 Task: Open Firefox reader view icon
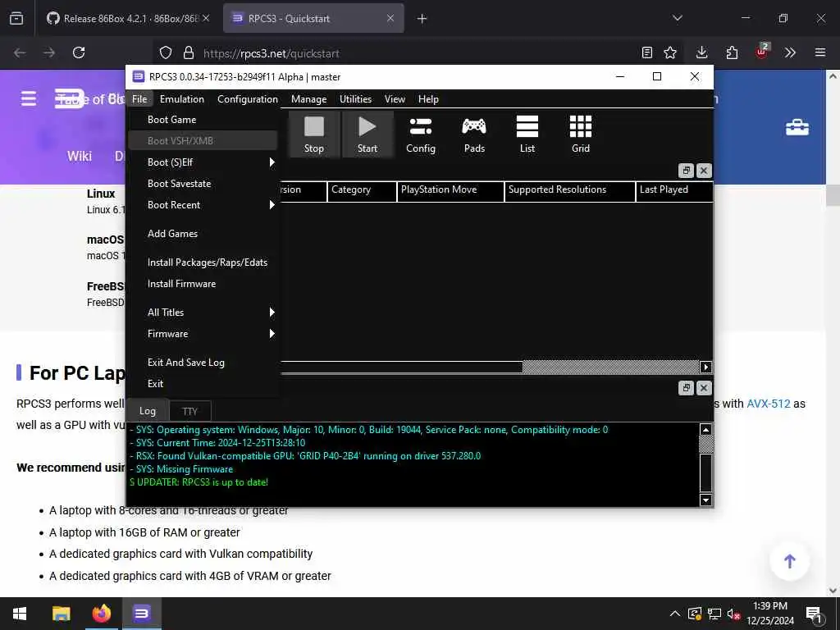[646, 52]
